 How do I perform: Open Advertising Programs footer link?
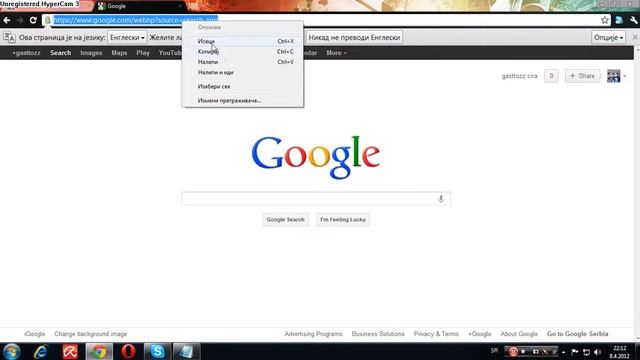click(x=313, y=334)
